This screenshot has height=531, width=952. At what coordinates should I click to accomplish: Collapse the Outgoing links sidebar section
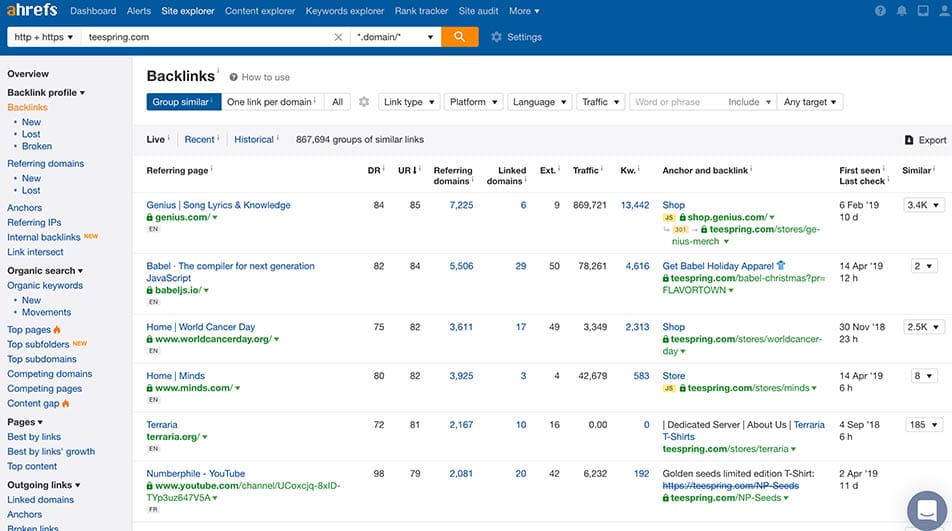[x=44, y=485]
